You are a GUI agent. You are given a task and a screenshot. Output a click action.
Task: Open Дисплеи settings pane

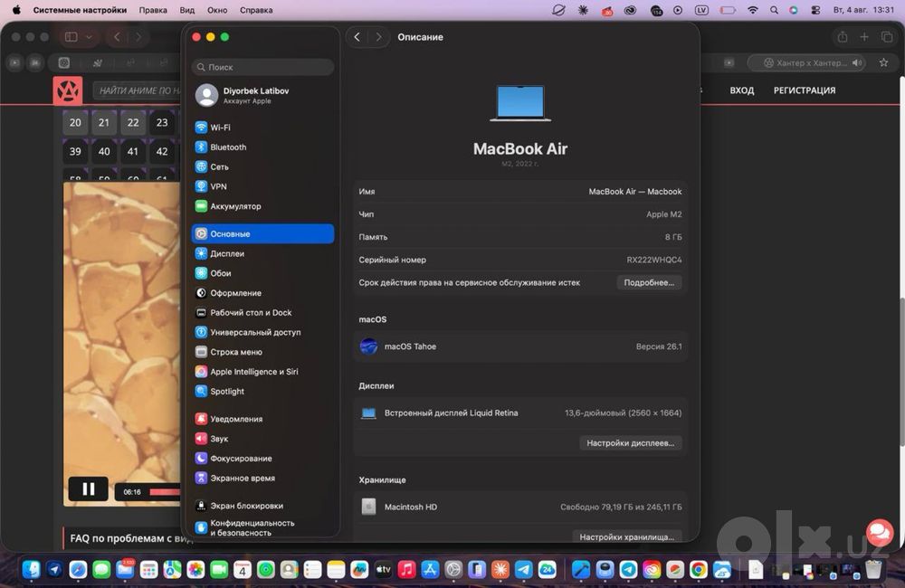[x=262, y=253]
